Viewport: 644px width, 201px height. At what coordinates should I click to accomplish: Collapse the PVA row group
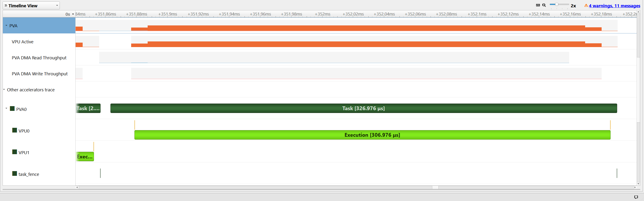tap(6, 25)
